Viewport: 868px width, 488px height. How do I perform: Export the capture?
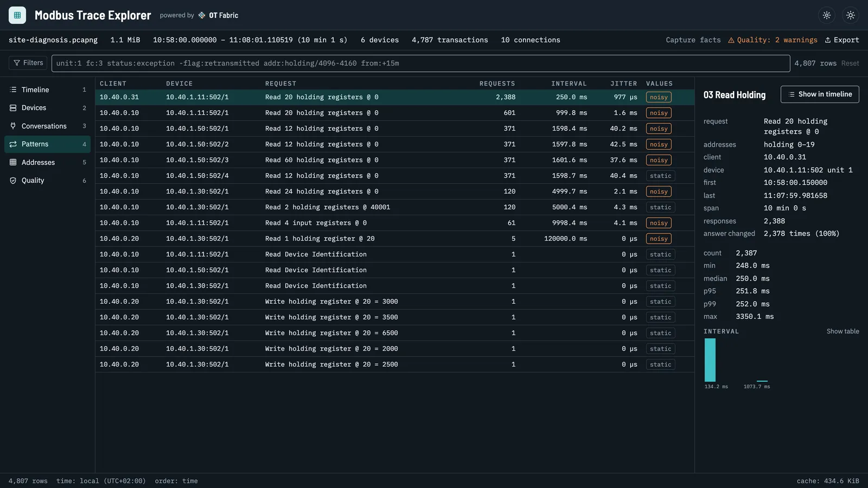(842, 40)
